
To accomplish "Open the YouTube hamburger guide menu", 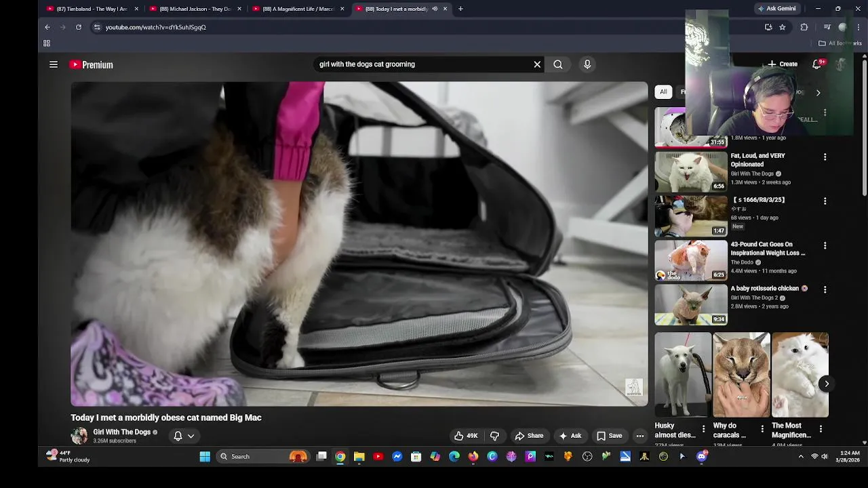I will click(x=54, y=64).
